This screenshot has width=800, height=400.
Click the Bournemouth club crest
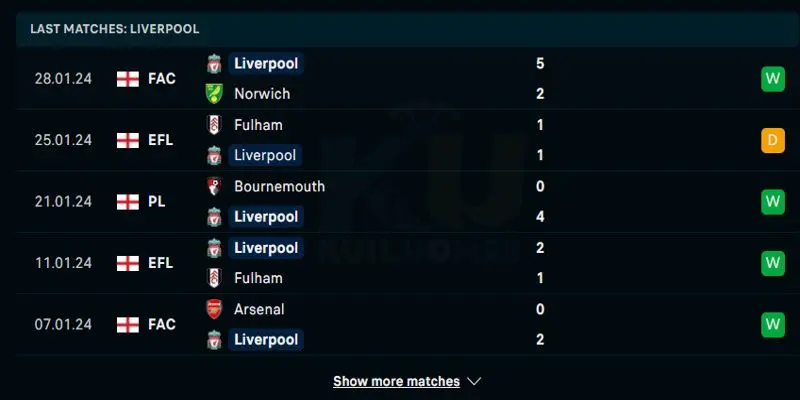(213, 186)
